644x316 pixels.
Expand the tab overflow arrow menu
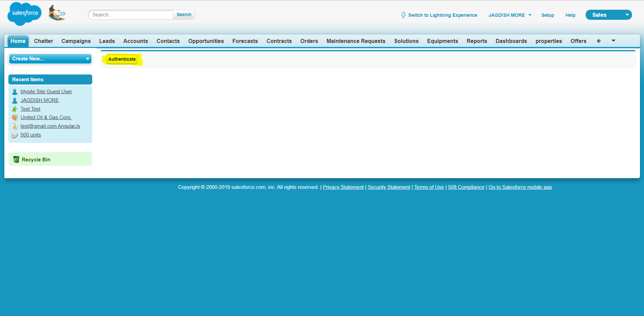(x=613, y=41)
